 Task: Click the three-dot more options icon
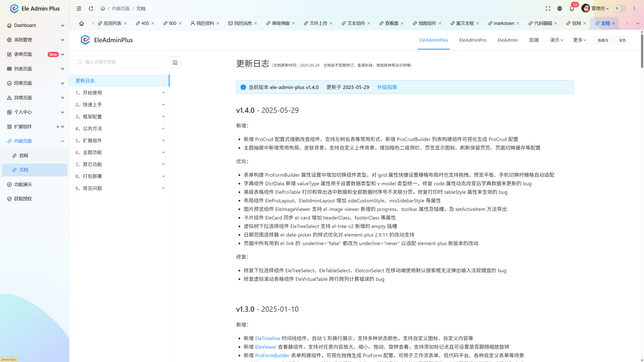click(634, 9)
